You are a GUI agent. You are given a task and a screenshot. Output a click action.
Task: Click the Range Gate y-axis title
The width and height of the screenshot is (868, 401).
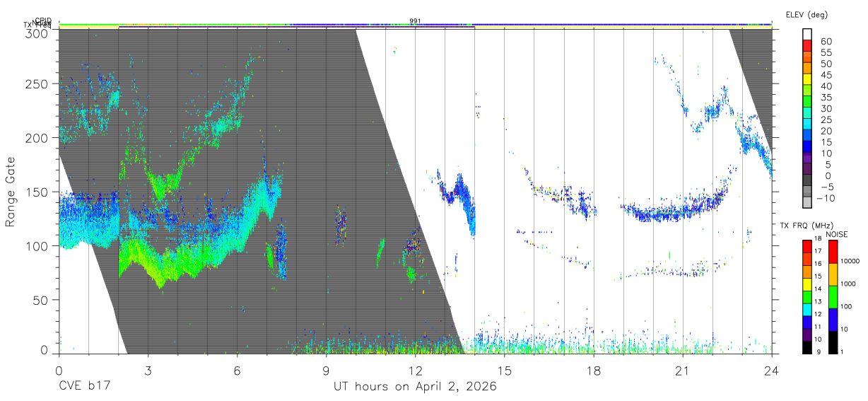(11, 191)
